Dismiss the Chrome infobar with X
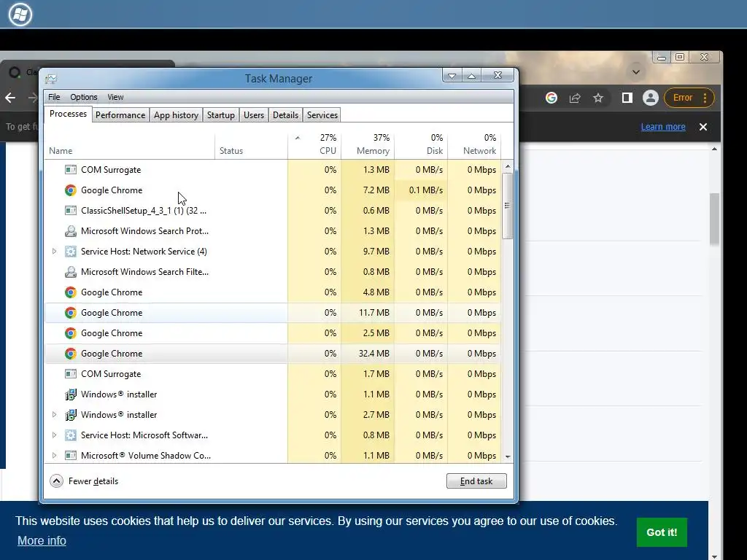Screen dimensions: 747x560 pos(703,127)
